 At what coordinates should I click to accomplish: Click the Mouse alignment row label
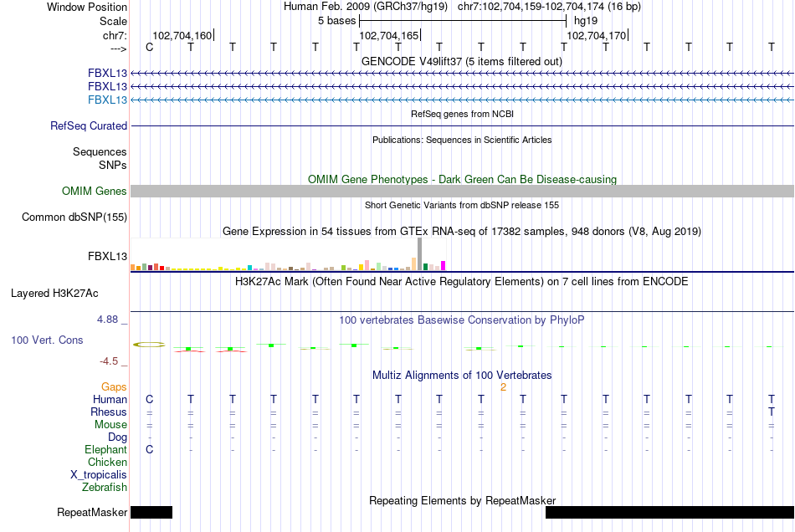110,425
